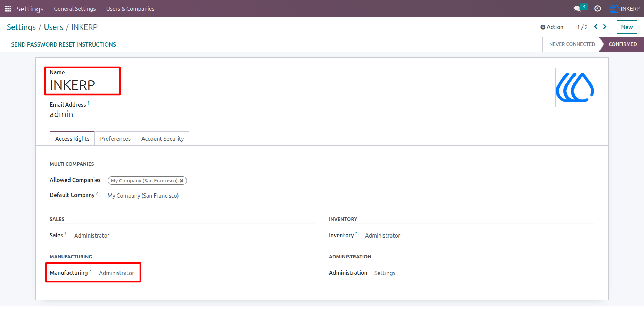
Task: Show Default Company help tooltip mark
Action: (97, 193)
